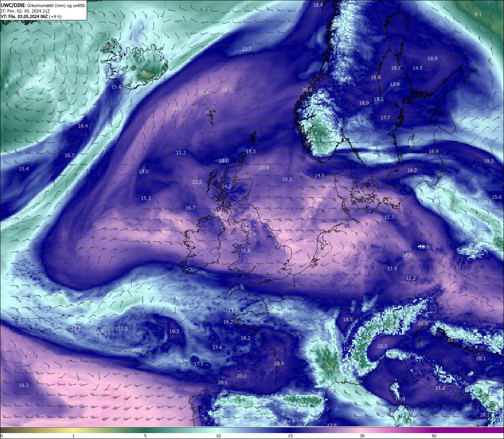Click the 26.1 value label

[177, 109]
